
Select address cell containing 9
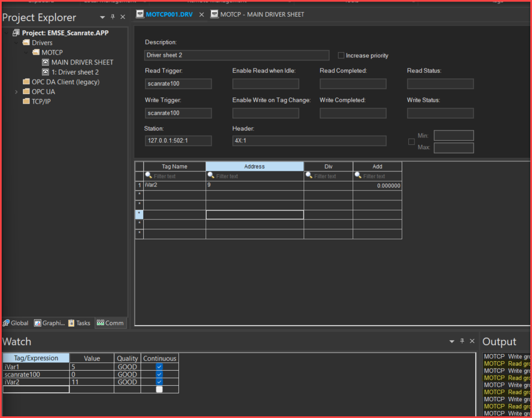tap(255, 185)
